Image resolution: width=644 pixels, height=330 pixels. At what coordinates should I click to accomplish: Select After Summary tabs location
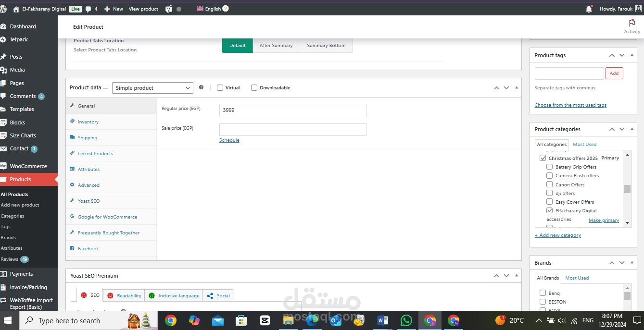point(276,46)
